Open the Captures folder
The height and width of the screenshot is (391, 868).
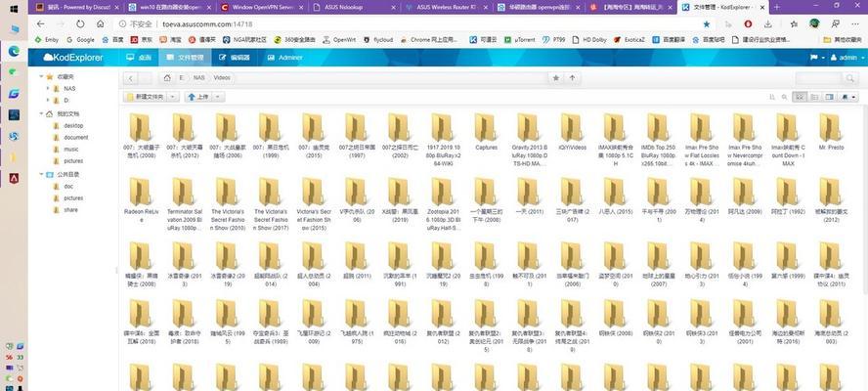[x=486, y=132]
